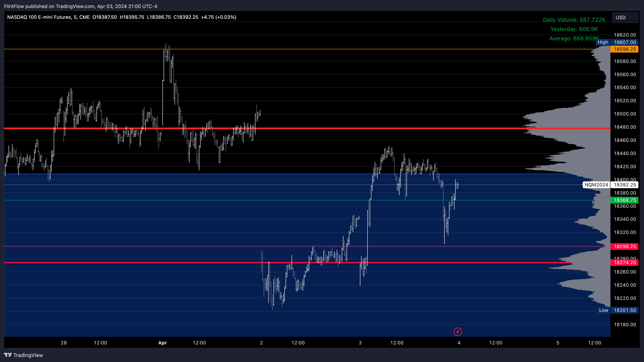Click the L18386.75 low value in legend
644x362 pixels.
[159, 17]
